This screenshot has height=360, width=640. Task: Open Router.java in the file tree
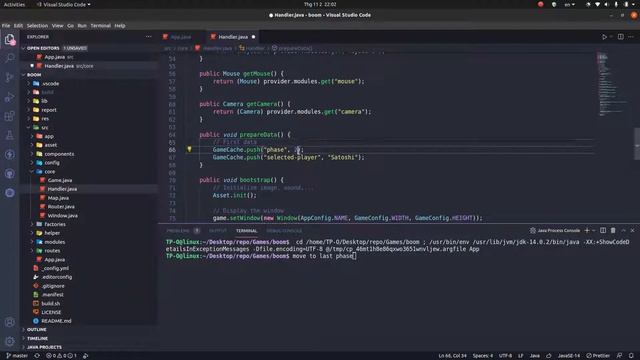(x=61, y=207)
